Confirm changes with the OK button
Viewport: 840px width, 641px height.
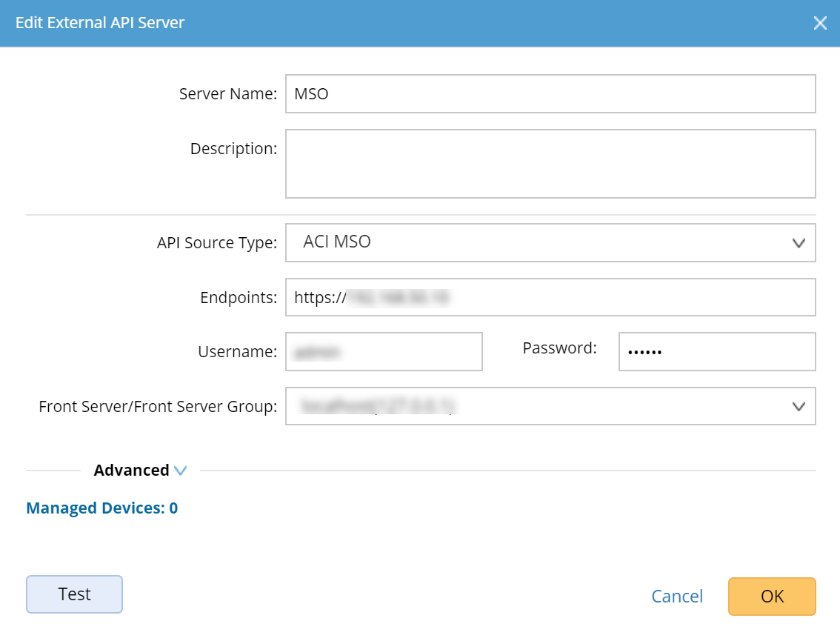(x=772, y=597)
